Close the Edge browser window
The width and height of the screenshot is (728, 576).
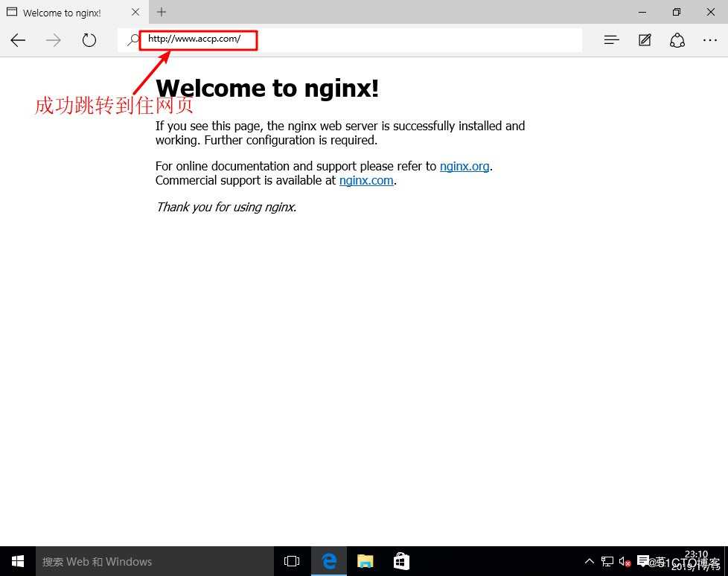710,12
